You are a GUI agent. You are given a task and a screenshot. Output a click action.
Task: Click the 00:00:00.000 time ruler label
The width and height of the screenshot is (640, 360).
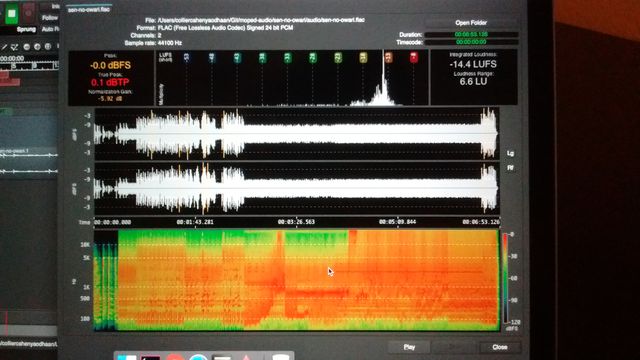point(113,222)
